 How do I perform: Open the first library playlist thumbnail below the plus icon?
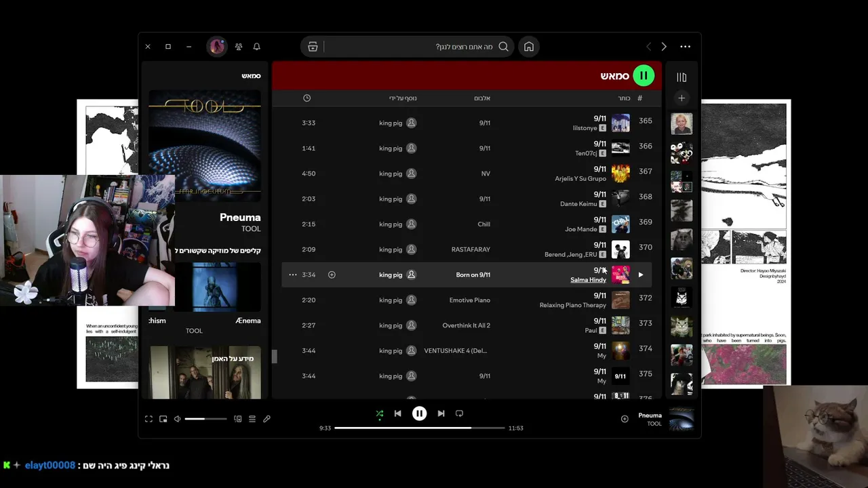(682, 124)
